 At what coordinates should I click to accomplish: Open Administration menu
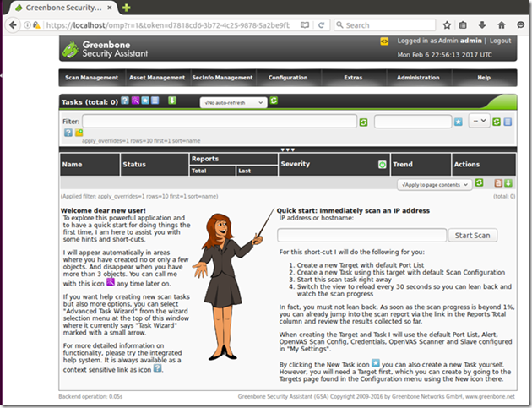tap(418, 78)
